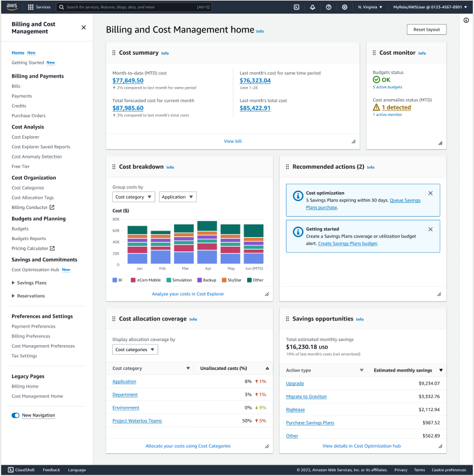Toggle the New Navigation switch
The height and width of the screenshot is (476, 474).
16,415
